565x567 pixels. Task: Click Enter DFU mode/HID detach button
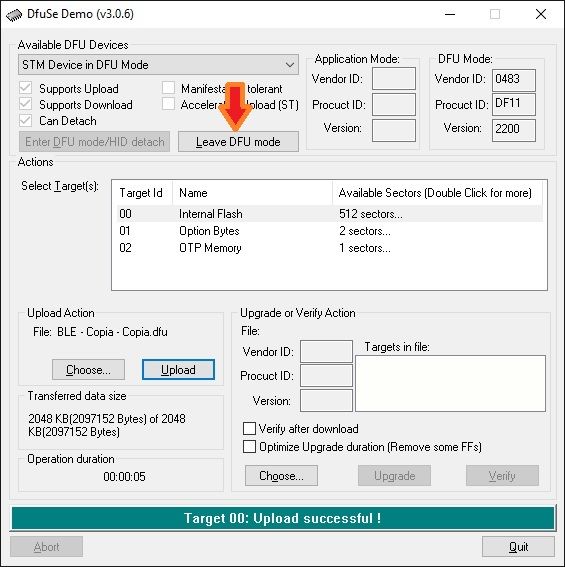(94, 141)
